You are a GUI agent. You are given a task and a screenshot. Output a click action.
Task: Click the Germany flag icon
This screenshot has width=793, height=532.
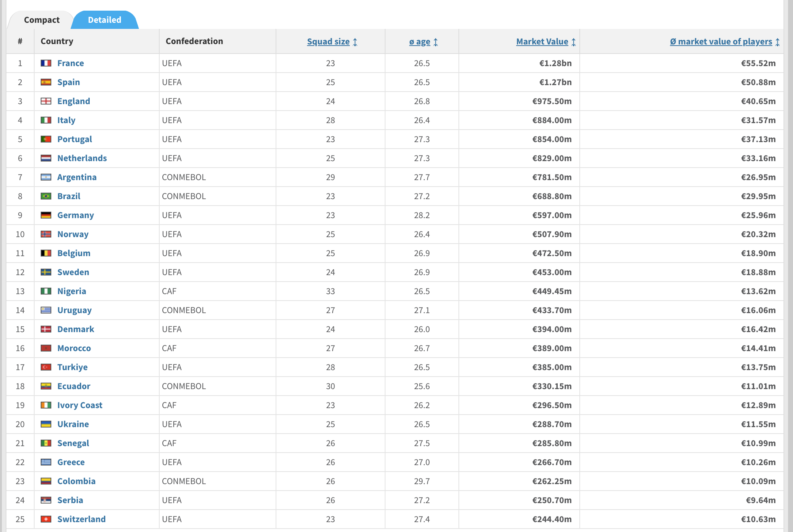(46, 215)
